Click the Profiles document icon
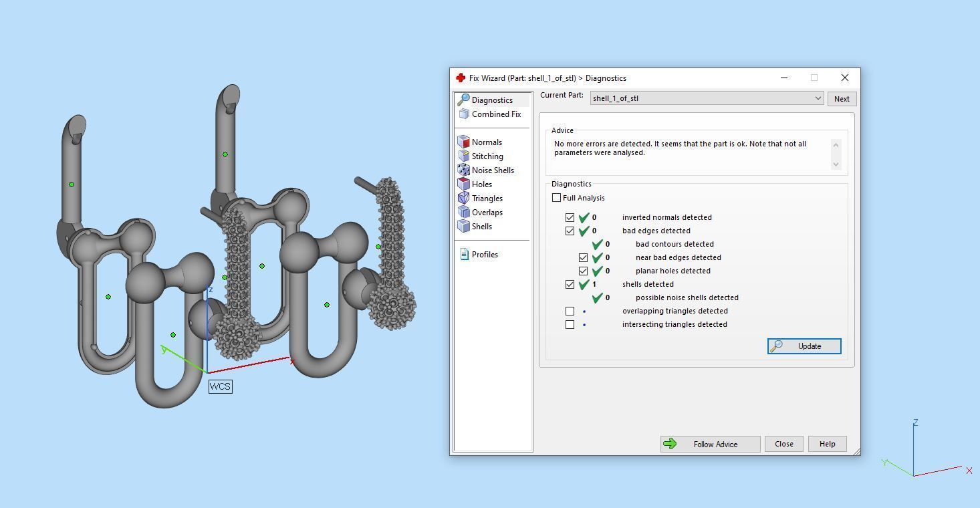Viewport: 980px width, 508px height. [x=465, y=254]
